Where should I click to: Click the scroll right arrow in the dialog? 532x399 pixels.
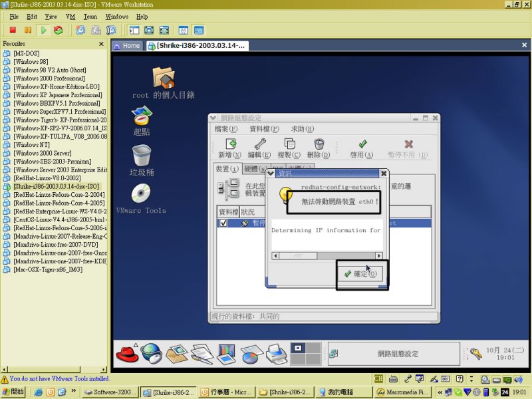pos(378,256)
